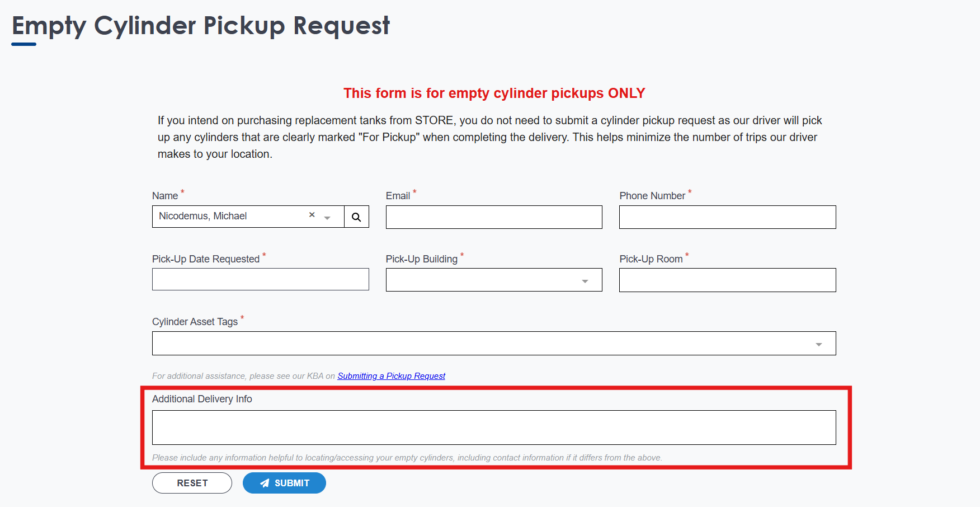The width and height of the screenshot is (980, 507).
Task: Click the selected name Nicodemus, Michael
Action: tap(203, 216)
